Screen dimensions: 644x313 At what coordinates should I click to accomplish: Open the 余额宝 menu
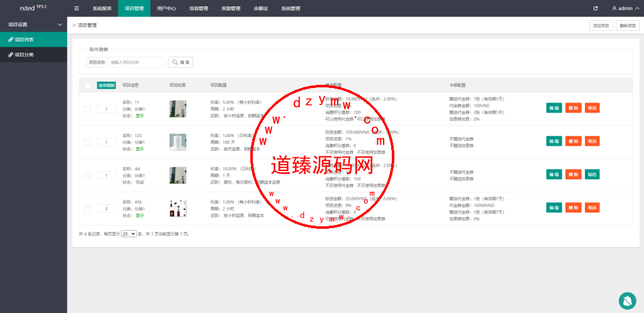tap(261, 8)
